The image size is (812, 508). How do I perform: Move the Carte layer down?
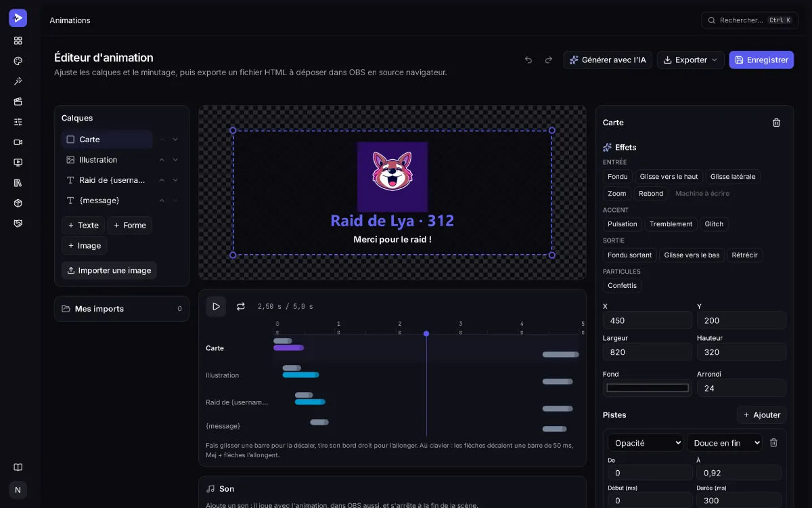point(175,140)
